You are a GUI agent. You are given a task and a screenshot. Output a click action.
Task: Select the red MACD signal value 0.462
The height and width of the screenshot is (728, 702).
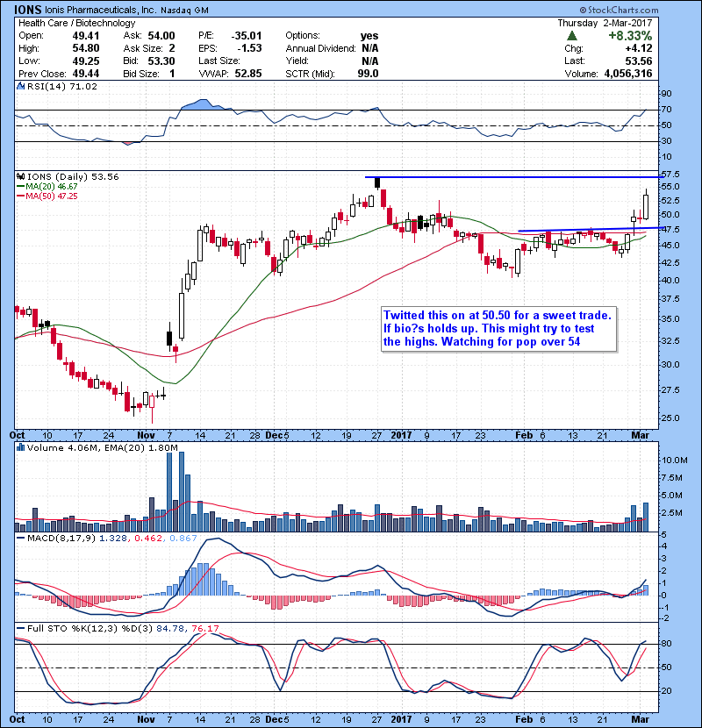(148, 539)
